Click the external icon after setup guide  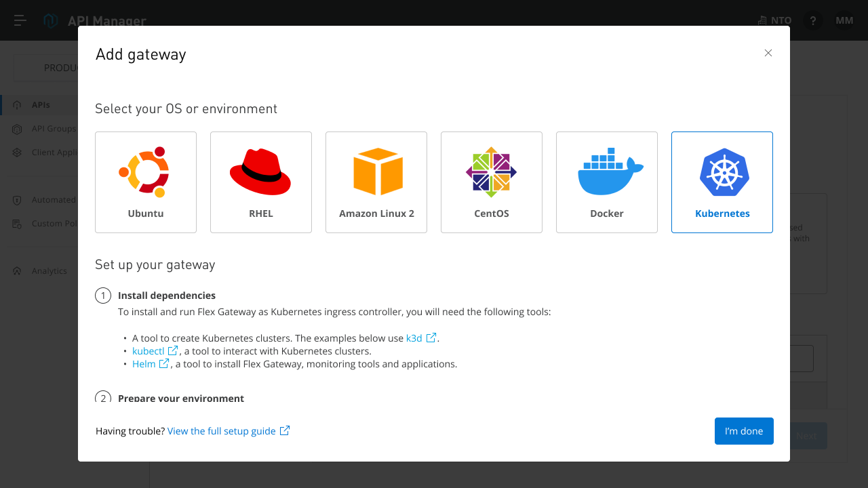pyautogui.click(x=285, y=430)
